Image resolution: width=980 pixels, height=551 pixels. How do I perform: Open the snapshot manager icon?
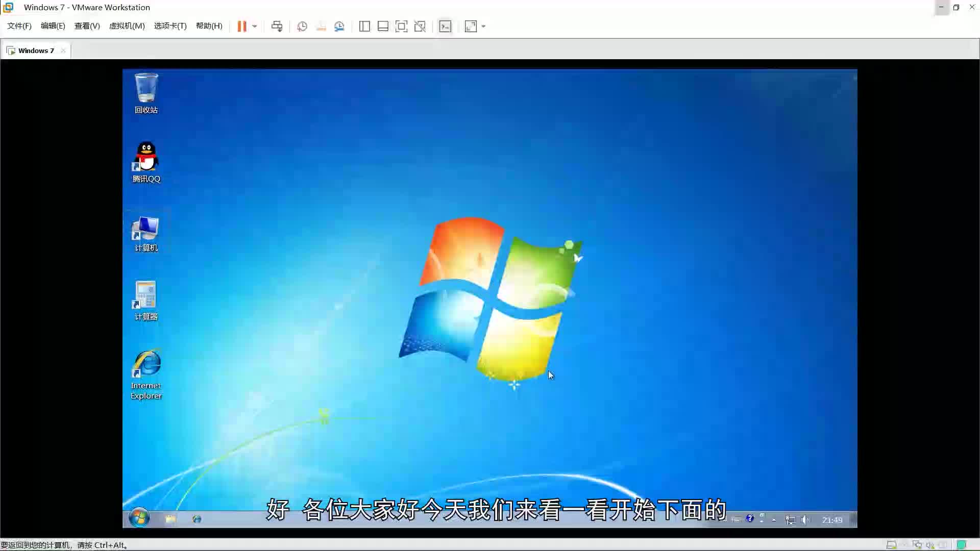[x=339, y=26]
